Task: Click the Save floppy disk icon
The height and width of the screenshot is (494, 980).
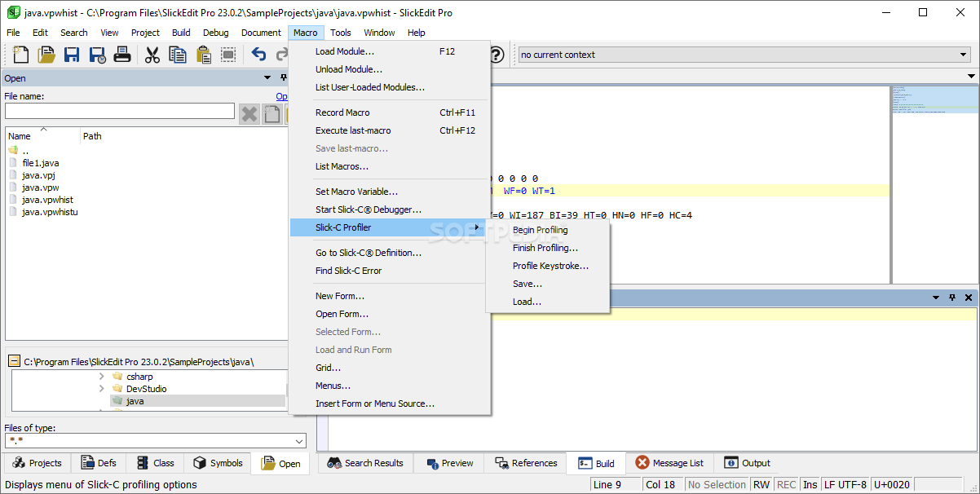Action: tap(72, 55)
